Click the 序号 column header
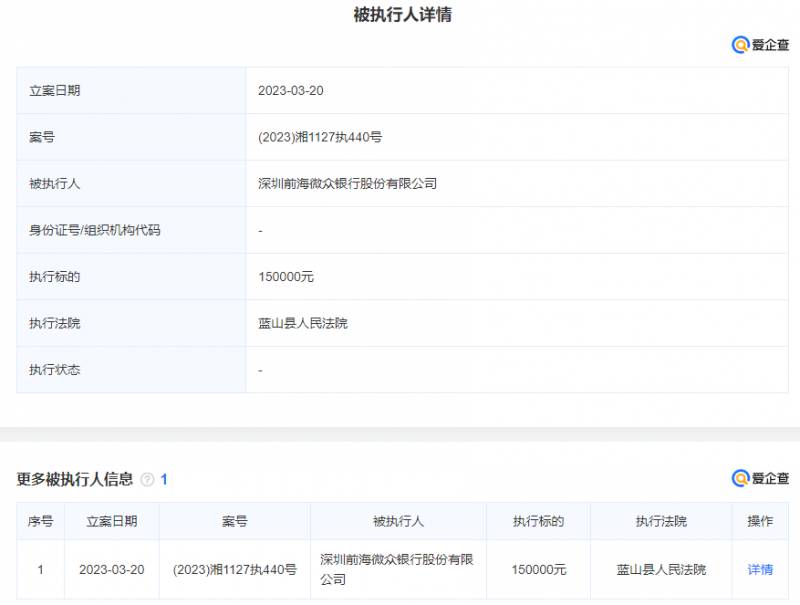This screenshot has height=605, width=800. point(40,521)
